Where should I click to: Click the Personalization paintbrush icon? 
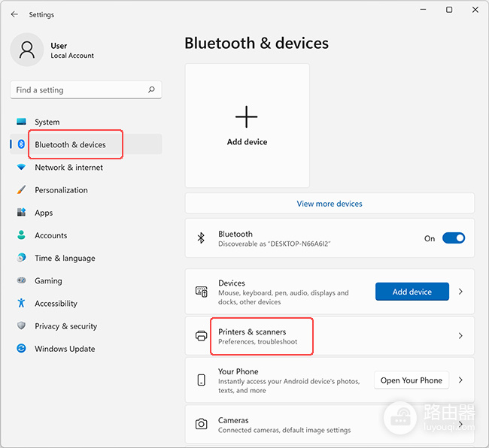coord(21,189)
